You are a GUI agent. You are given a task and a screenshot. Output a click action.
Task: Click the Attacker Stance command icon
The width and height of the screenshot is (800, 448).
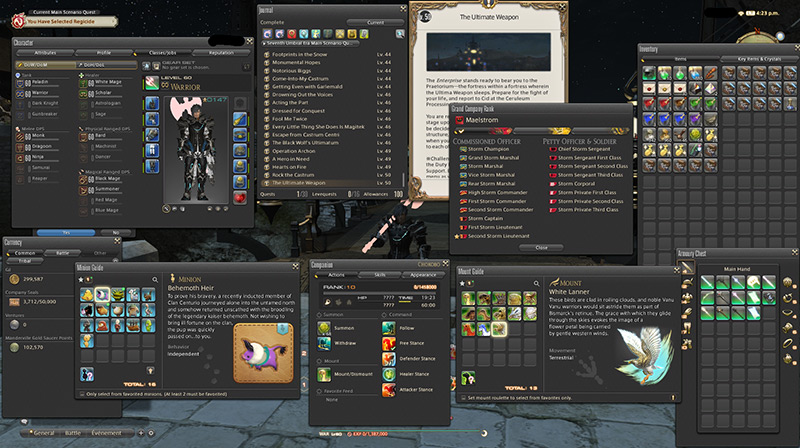coord(389,390)
